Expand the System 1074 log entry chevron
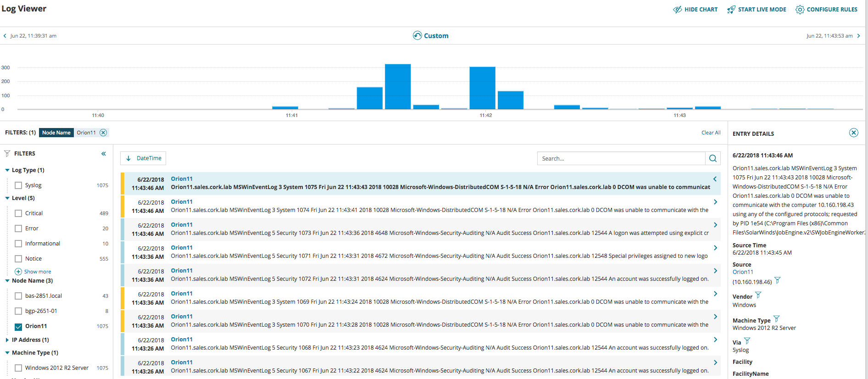Image resolution: width=868 pixels, height=379 pixels. pos(715,202)
